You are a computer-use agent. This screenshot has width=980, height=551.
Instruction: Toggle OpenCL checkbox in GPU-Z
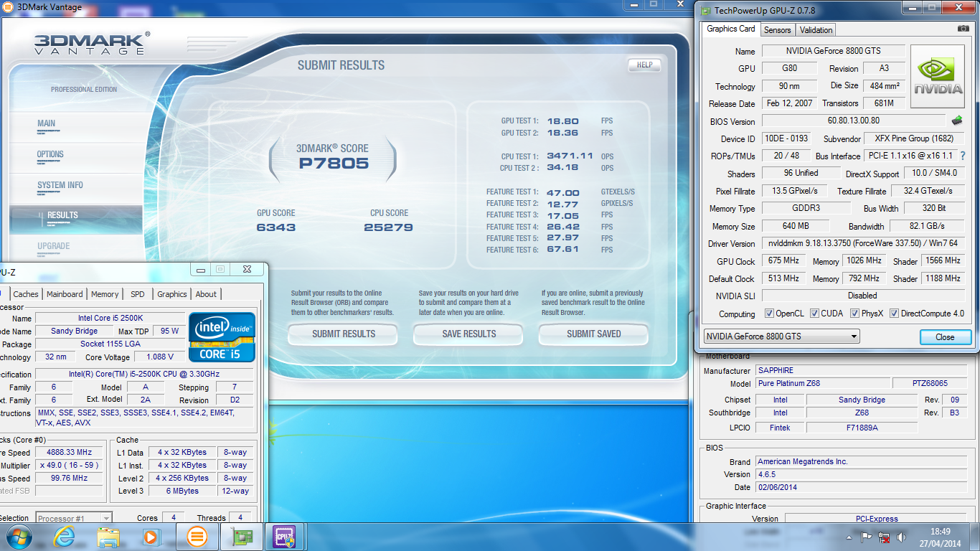pyautogui.click(x=770, y=314)
